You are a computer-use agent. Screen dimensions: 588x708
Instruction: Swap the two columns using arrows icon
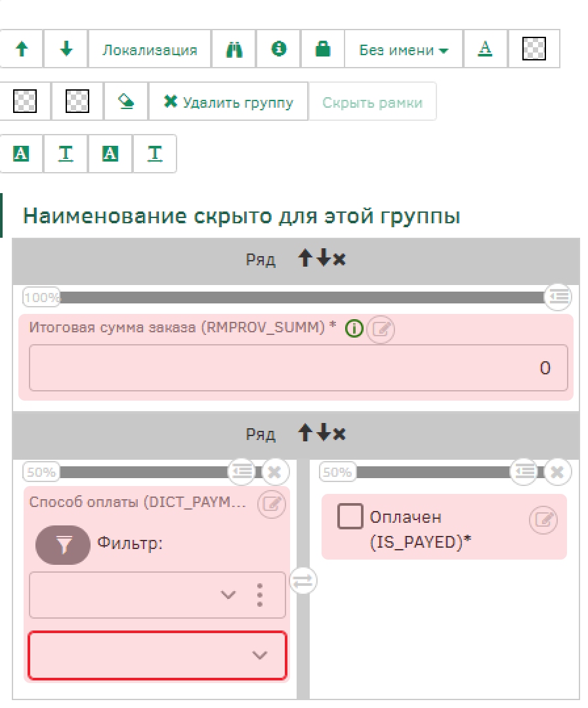click(303, 581)
